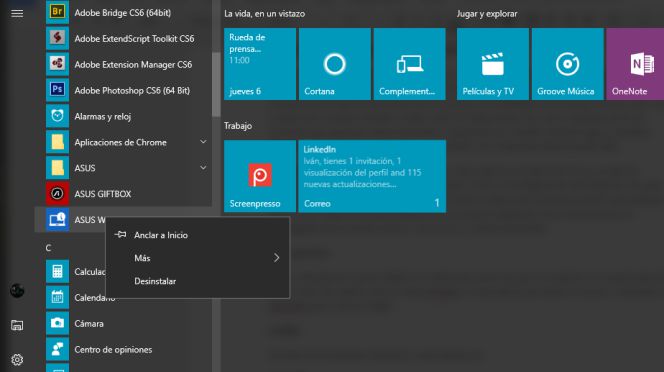Viewport: 664px width, 372px height.
Task: Click the letter C section header
Action: tap(48, 248)
